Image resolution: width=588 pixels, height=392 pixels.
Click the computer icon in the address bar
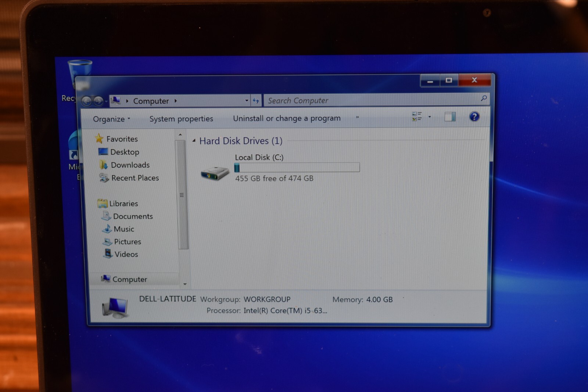pyautogui.click(x=116, y=100)
